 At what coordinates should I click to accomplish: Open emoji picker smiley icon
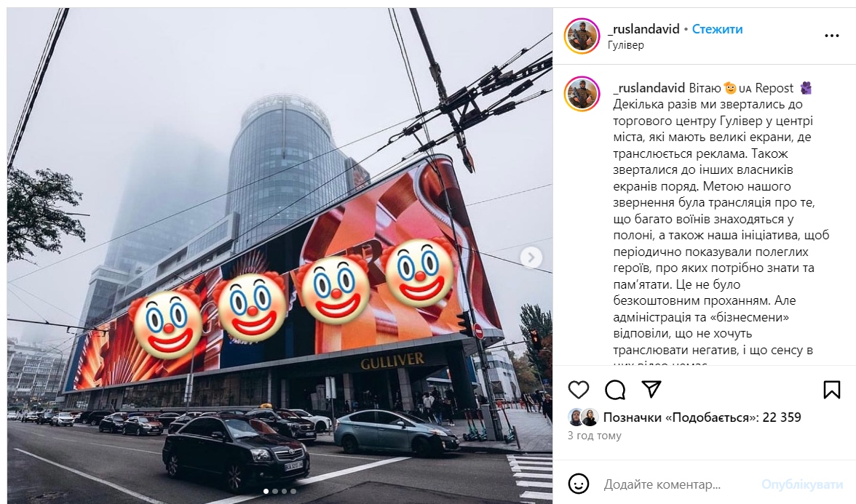point(579,483)
